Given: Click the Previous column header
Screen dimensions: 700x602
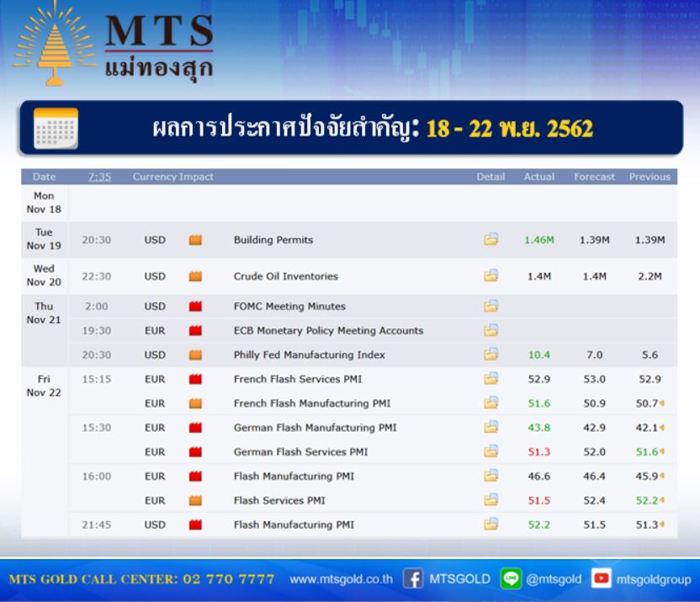Looking at the screenshot, I should pyautogui.click(x=650, y=177).
